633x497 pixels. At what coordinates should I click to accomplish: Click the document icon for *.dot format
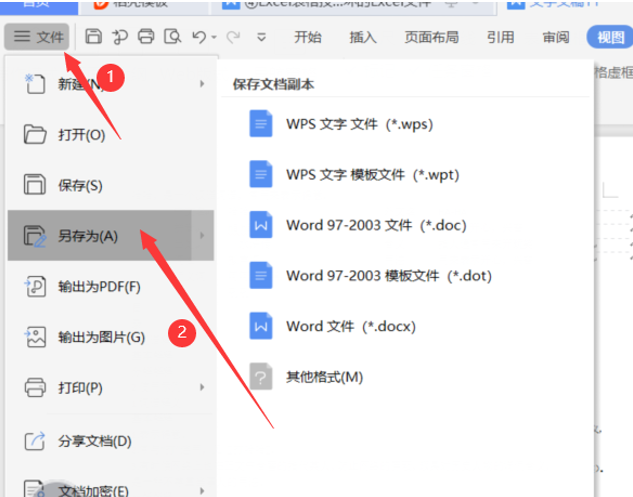coord(260,275)
